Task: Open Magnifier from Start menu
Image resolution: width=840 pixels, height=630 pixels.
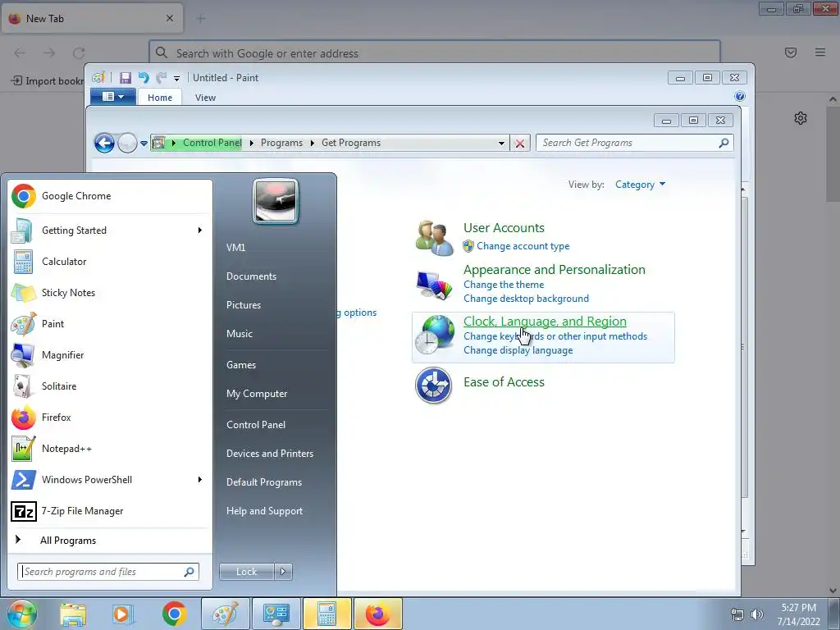Action: pos(111,354)
